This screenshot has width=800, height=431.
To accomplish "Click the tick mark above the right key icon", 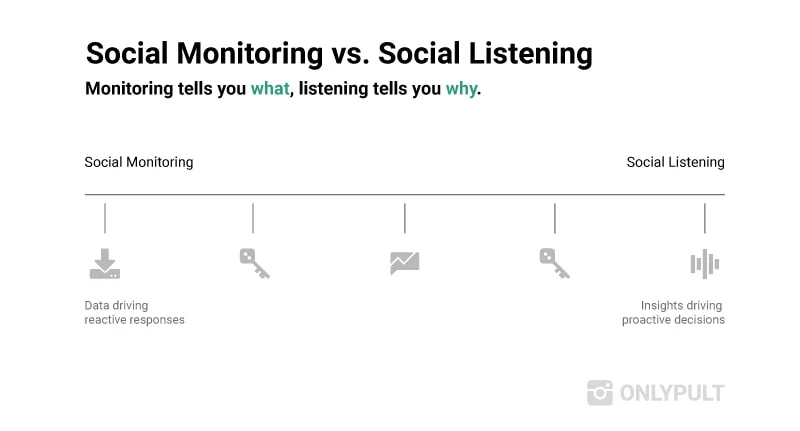I will tap(554, 218).
